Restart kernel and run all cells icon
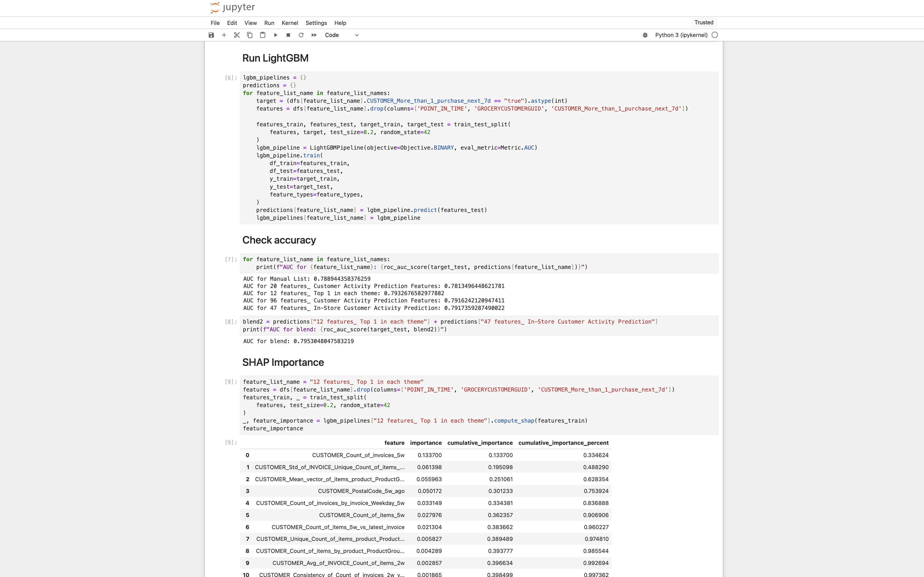This screenshot has height=577, width=924. (x=314, y=35)
